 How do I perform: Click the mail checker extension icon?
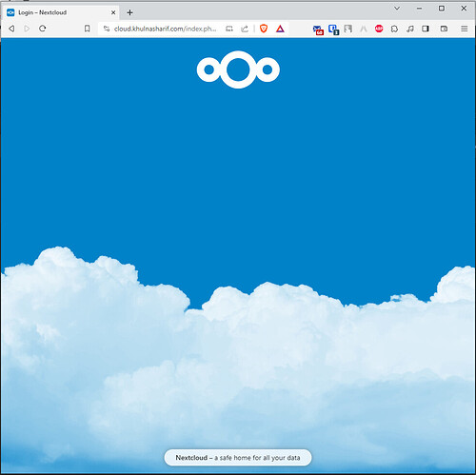click(x=318, y=30)
